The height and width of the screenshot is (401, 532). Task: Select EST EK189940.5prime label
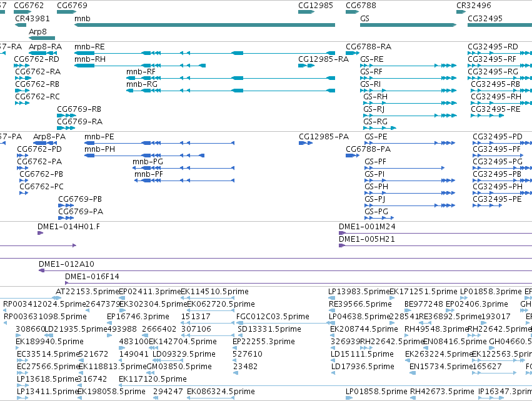[x=49, y=342]
